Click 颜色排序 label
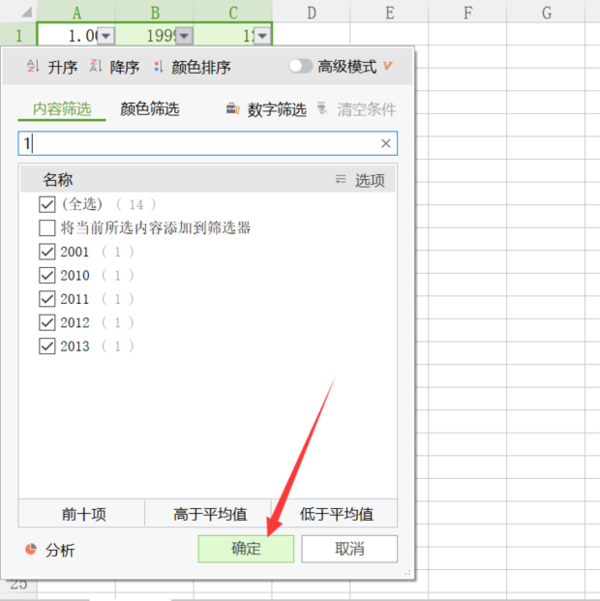This screenshot has width=600, height=601. pyautogui.click(x=201, y=67)
